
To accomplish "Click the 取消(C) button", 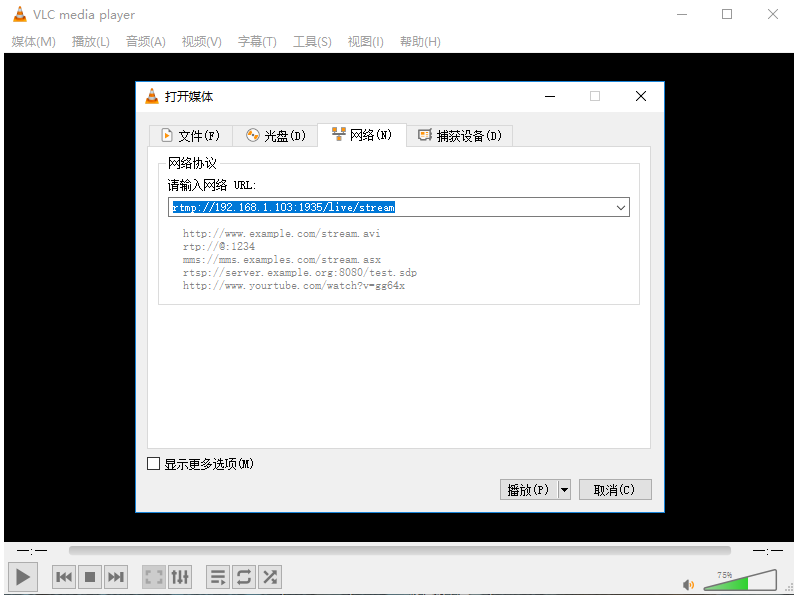I will 615,490.
